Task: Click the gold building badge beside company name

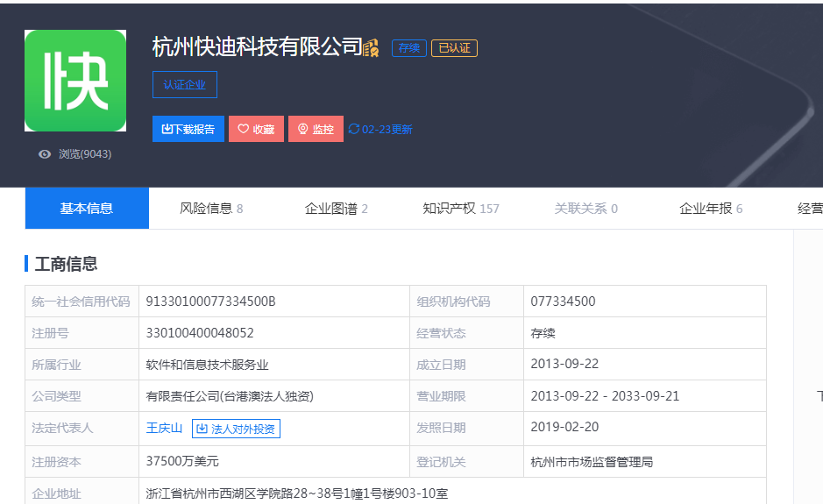Action: [371, 48]
